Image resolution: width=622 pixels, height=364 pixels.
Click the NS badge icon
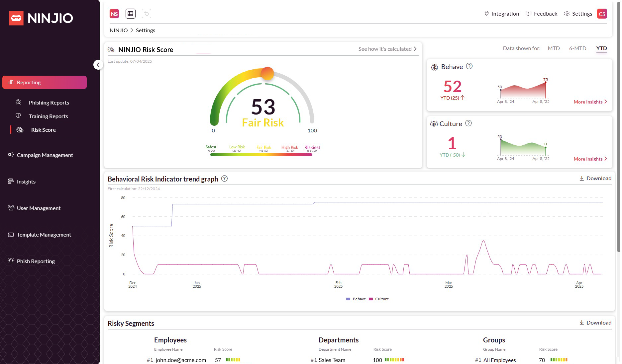[114, 14]
